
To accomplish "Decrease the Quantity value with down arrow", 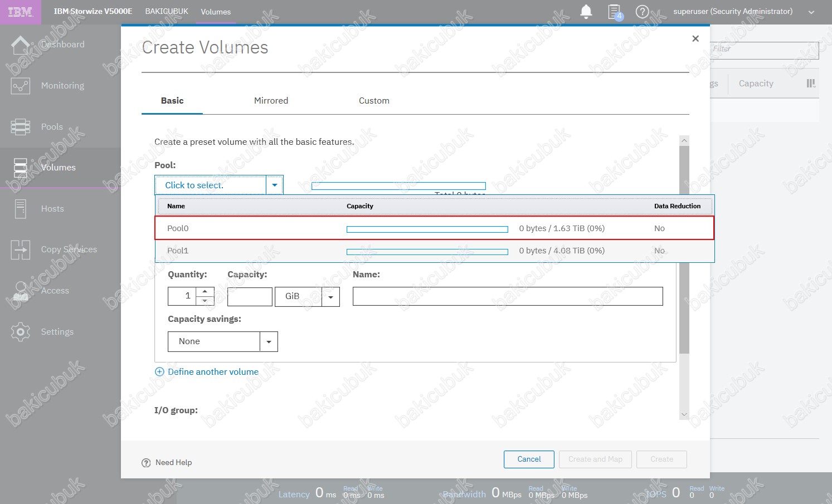I will tap(205, 301).
